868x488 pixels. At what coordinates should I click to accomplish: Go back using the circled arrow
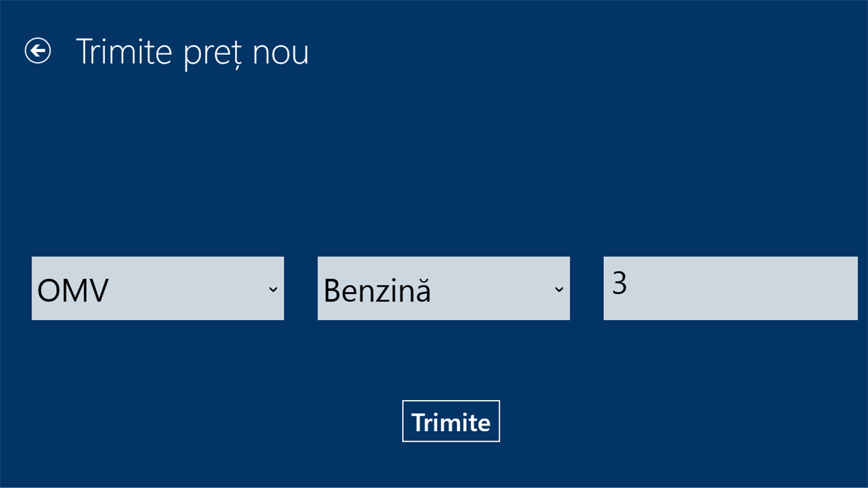pyautogui.click(x=37, y=51)
